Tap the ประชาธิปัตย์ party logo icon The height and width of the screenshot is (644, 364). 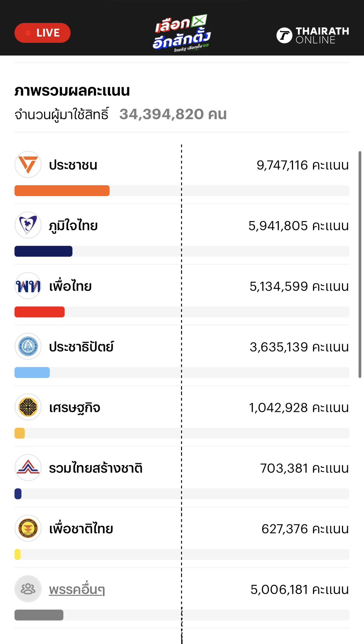28,347
